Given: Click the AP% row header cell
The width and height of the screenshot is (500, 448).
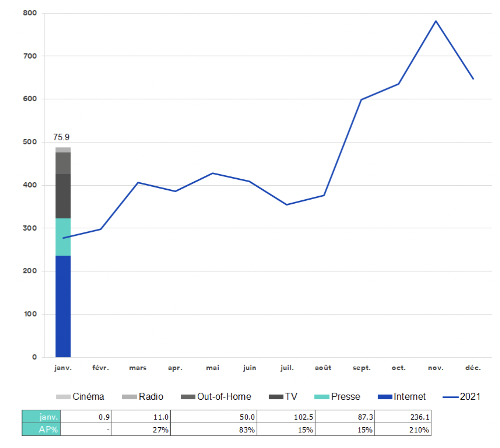Looking at the screenshot, I should [41, 430].
